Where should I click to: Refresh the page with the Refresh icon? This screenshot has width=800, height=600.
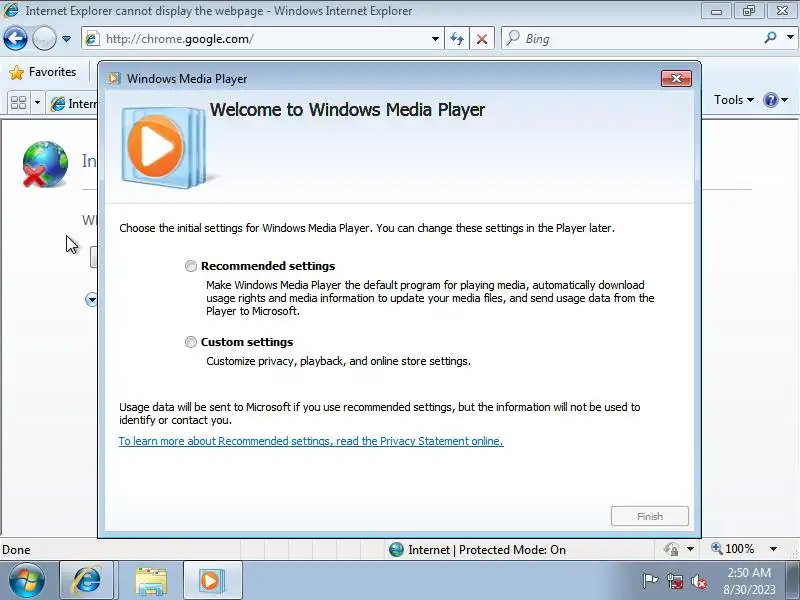[457, 39]
